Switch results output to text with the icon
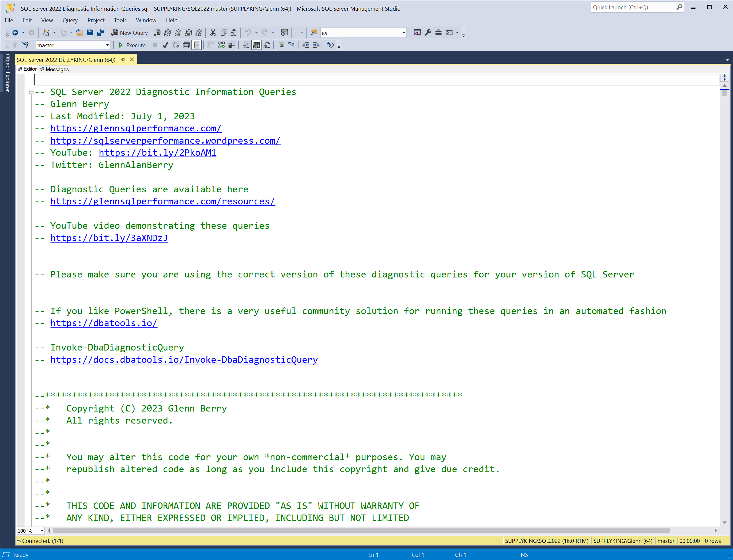The width and height of the screenshot is (733, 560). 246,45
